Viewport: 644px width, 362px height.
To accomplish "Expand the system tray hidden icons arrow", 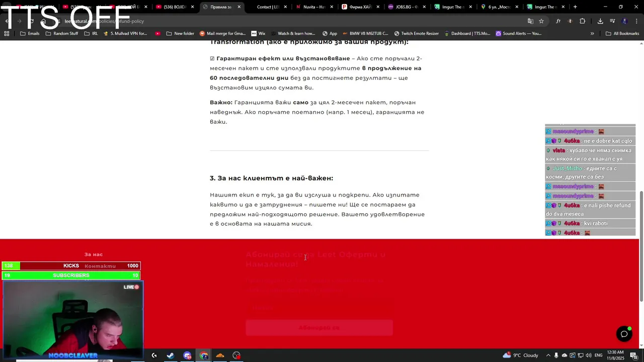I will point(548,355).
